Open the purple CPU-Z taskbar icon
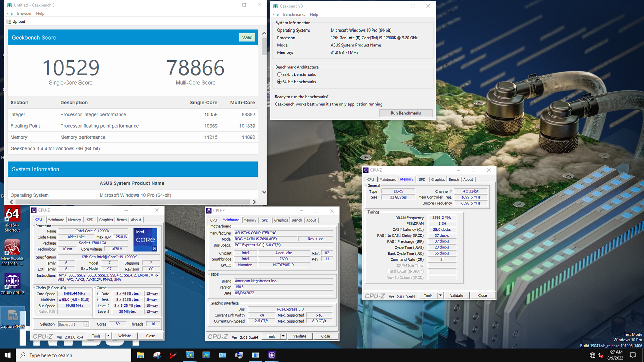The image size is (644, 362). 272,355
